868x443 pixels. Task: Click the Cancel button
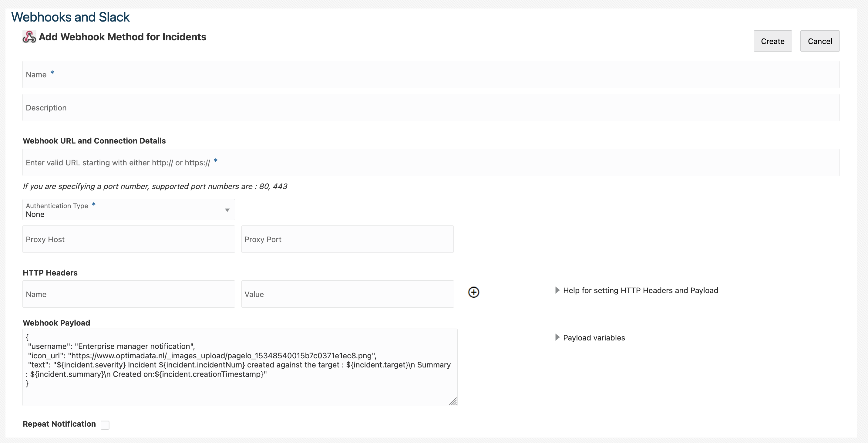(x=819, y=41)
